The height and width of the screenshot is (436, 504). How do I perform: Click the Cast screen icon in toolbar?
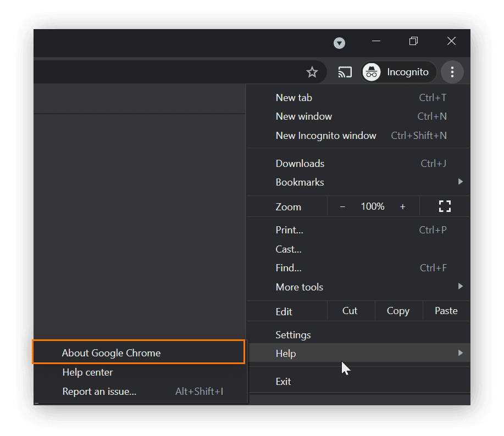(345, 72)
